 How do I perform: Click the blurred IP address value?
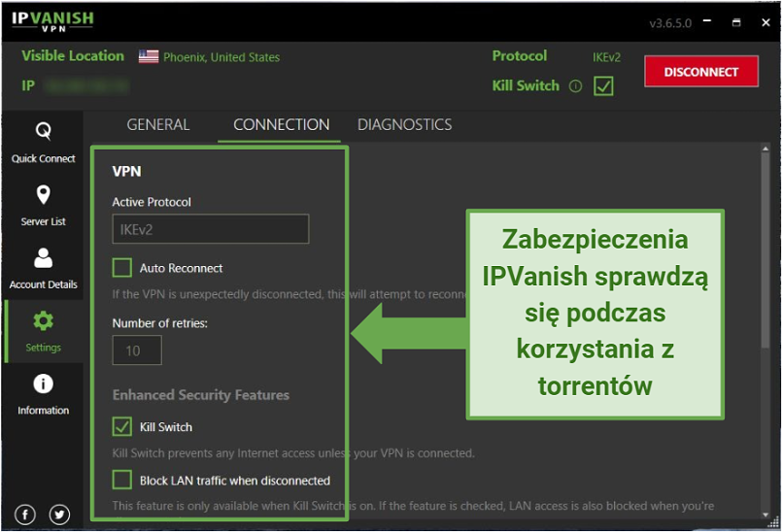(x=86, y=86)
